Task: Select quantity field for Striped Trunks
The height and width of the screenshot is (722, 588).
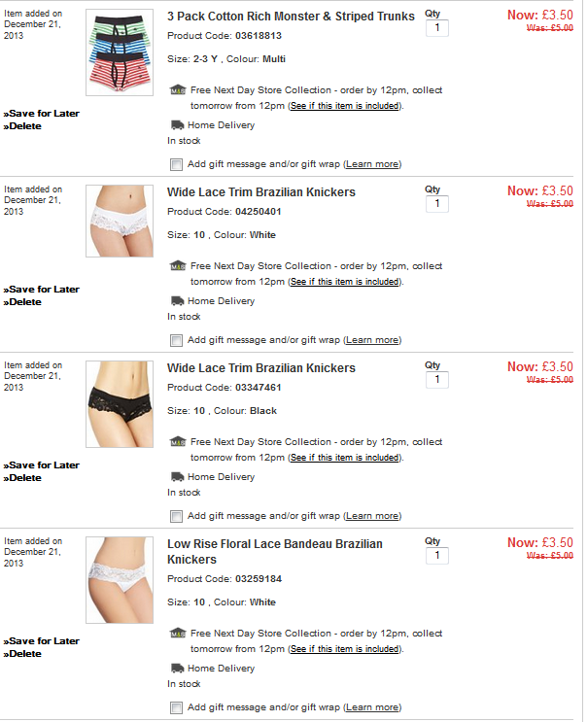Action: coord(437,28)
